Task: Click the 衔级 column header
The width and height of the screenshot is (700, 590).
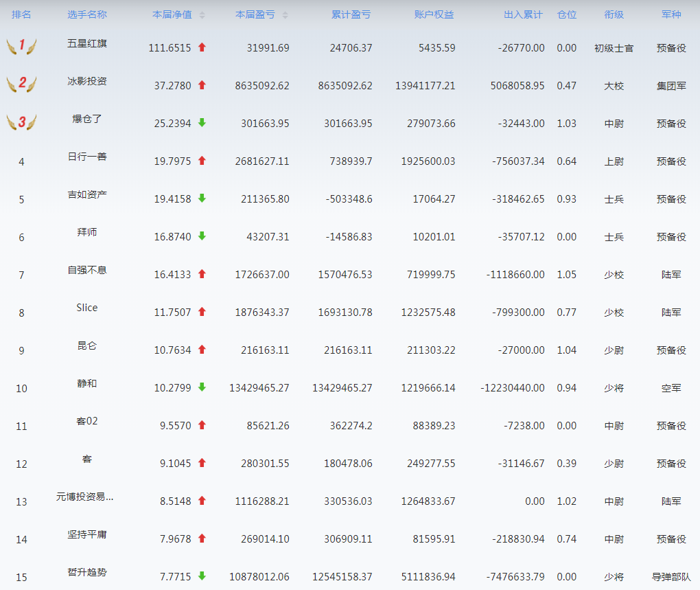Action: pyautogui.click(x=614, y=14)
